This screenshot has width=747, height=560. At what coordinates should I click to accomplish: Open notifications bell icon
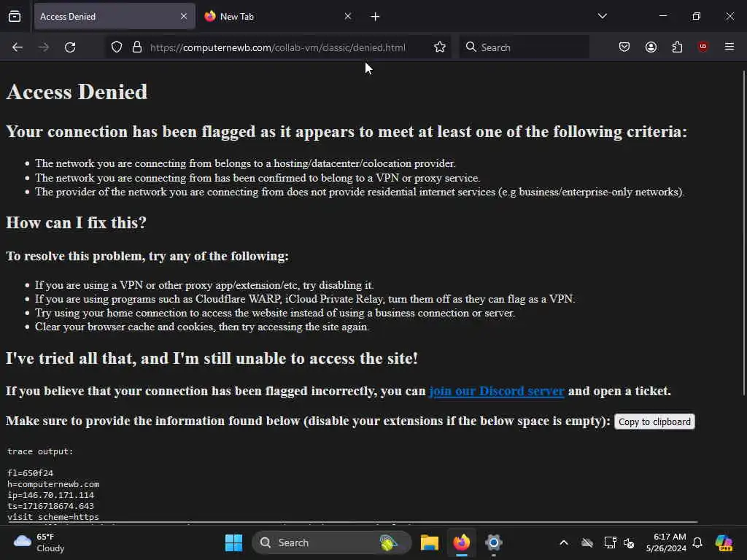pos(697,542)
